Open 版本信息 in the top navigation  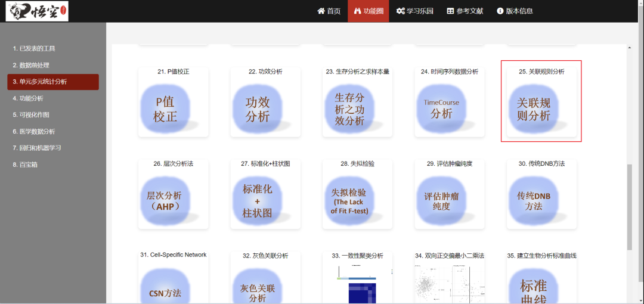coord(515,11)
